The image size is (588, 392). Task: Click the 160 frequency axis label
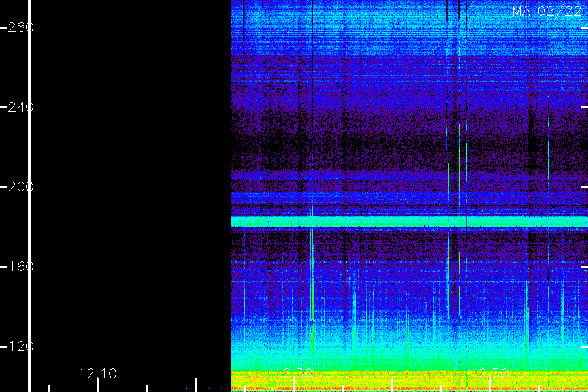(21, 267)
